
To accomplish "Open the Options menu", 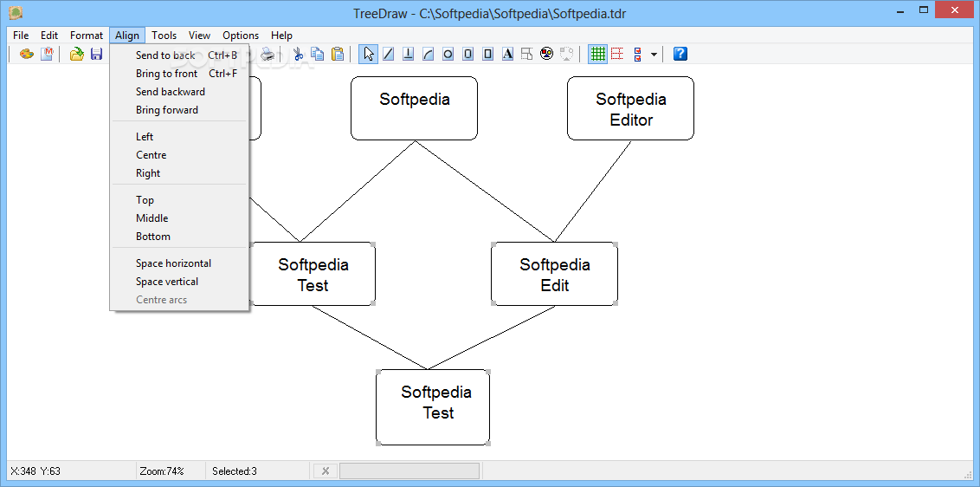I will click(x=241, y=36).
